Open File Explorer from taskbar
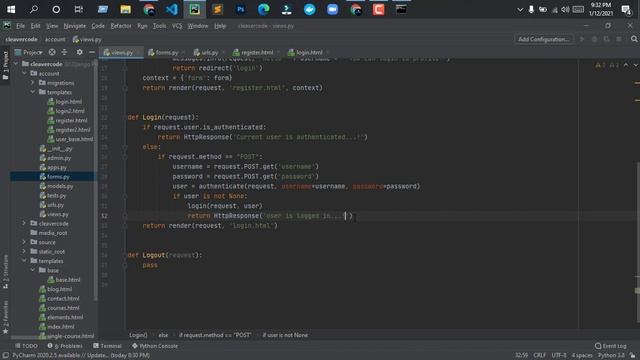Viewport: 640px width, 360px height. (x=125, y=9)
